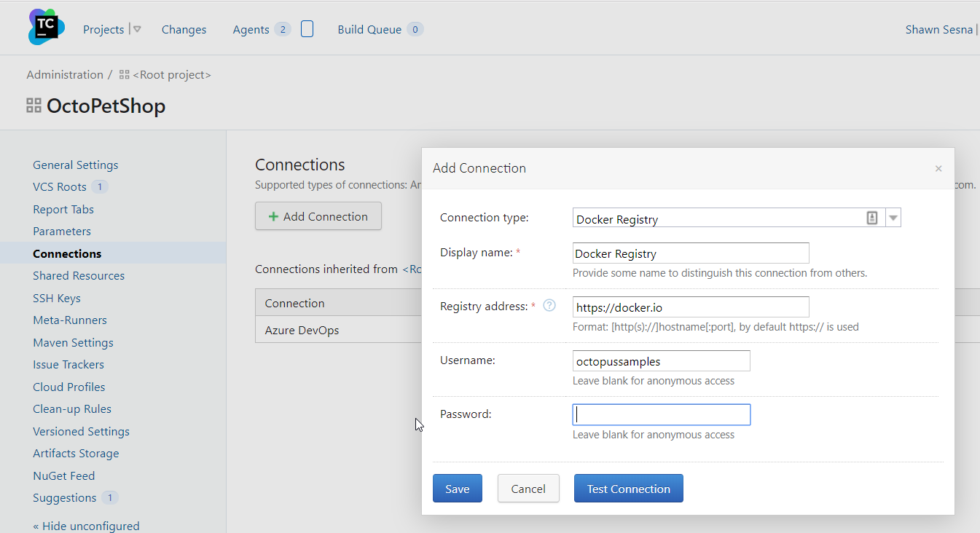Image resolution: width=980 pixels, height=533 pixels.
Task: Open Versioned Settings in the sidebar
Action: coord(81,432)
